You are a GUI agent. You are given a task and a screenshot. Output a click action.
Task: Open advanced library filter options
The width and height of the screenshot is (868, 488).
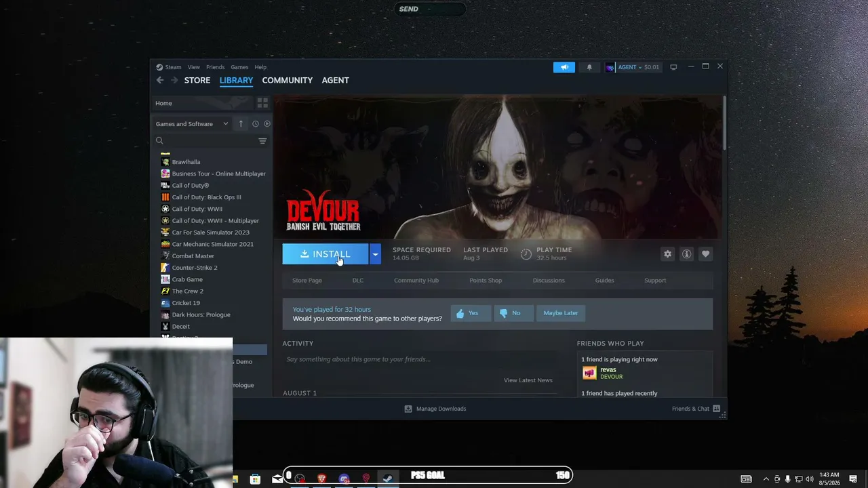(x=262, y=141)
